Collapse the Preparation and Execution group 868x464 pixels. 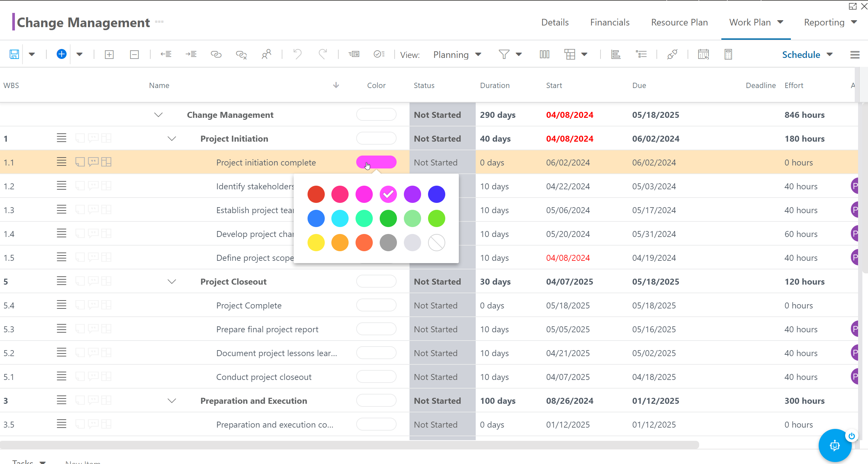point(172,401)
